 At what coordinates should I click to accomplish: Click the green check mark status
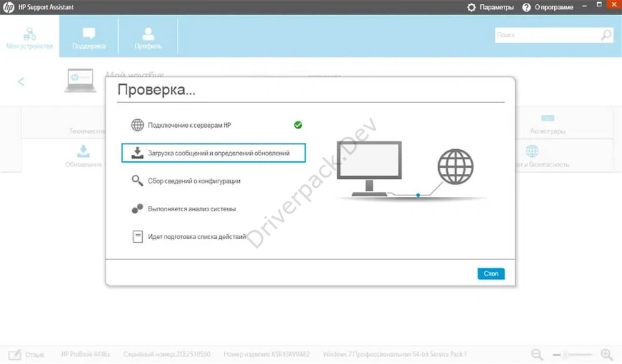(x=298, y=125)
